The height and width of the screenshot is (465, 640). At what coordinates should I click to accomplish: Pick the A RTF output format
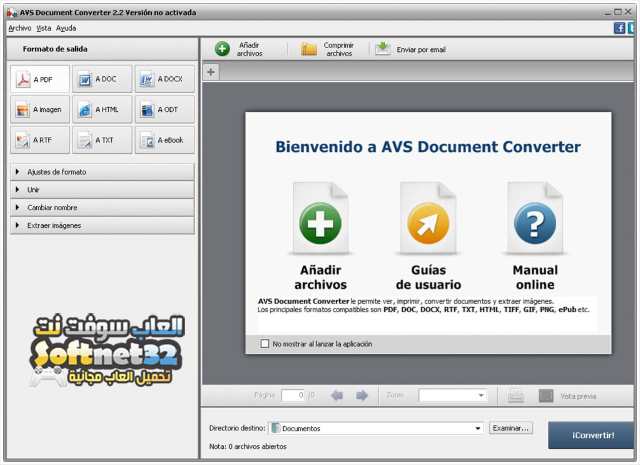pos(40,140)
